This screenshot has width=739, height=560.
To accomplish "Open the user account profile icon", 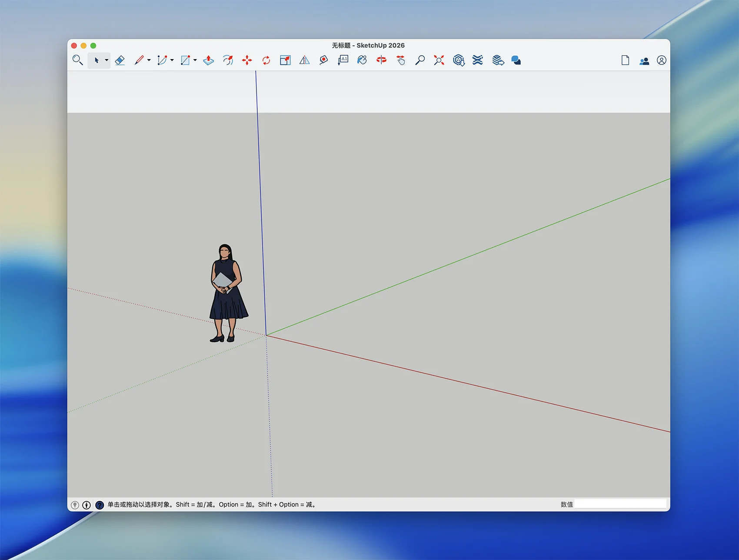I will (661, 60).
